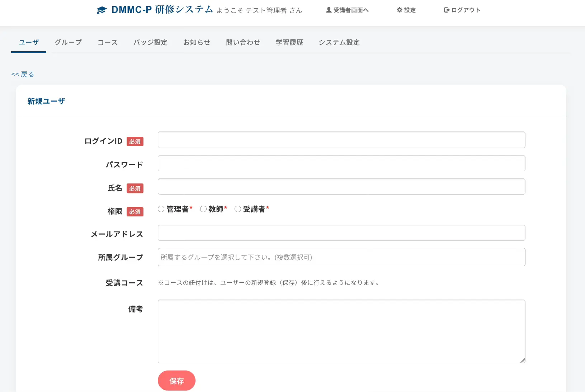The image size is (585, 392).
Task: Open the コース tab
Action: click(x=108, y=42)
